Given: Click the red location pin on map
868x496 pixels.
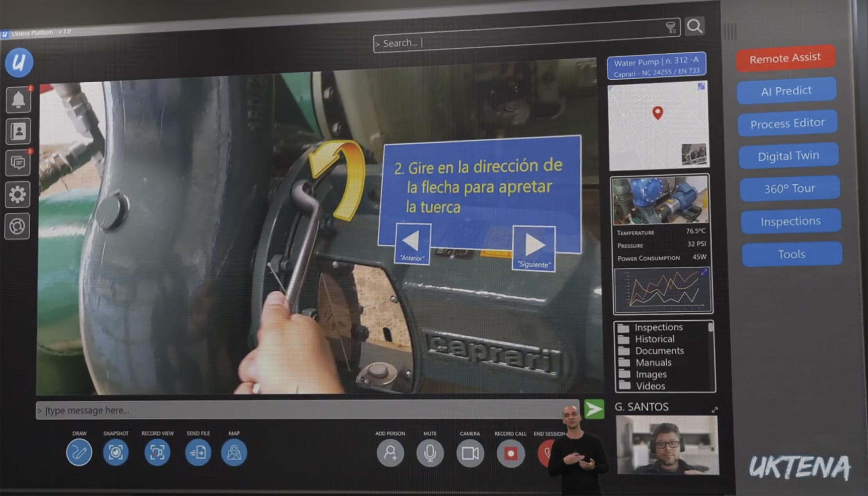Looking at the screenshot, I should pyautogui.click(x=658, y=113).
